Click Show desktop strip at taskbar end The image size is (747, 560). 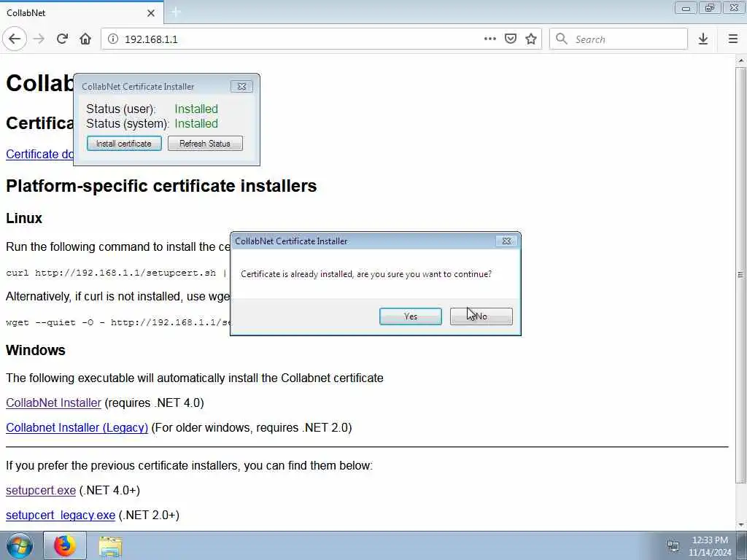coord(742,545)
